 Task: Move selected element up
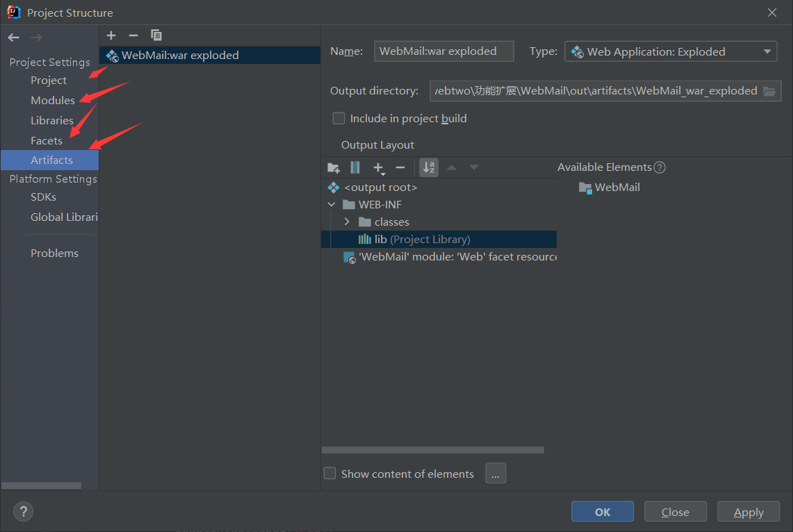(452, 168)
